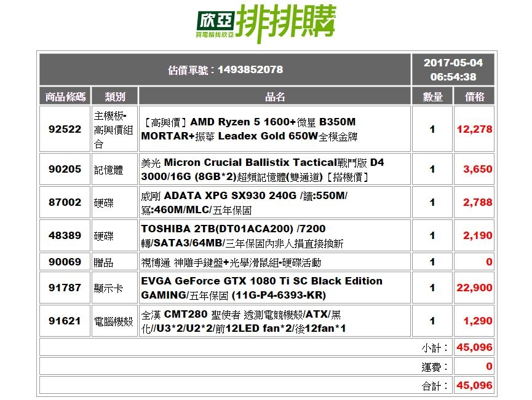Select product barcode 91787

point(65,288)
